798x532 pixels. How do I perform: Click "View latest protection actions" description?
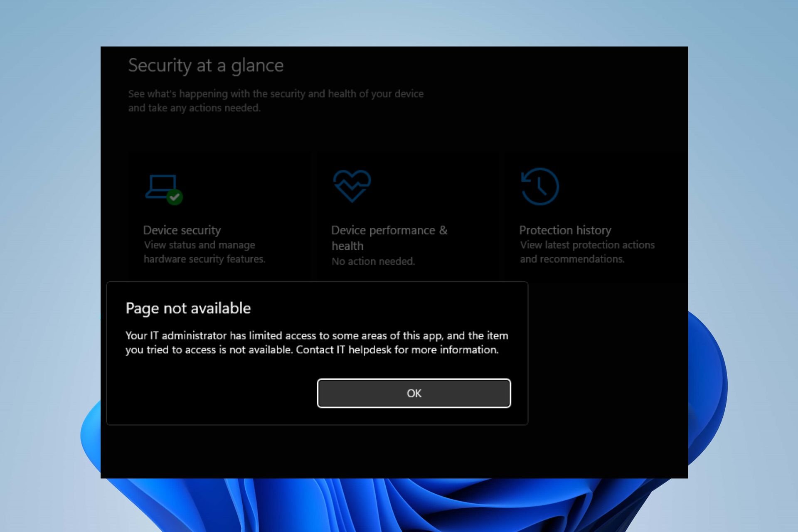point(587,245)
